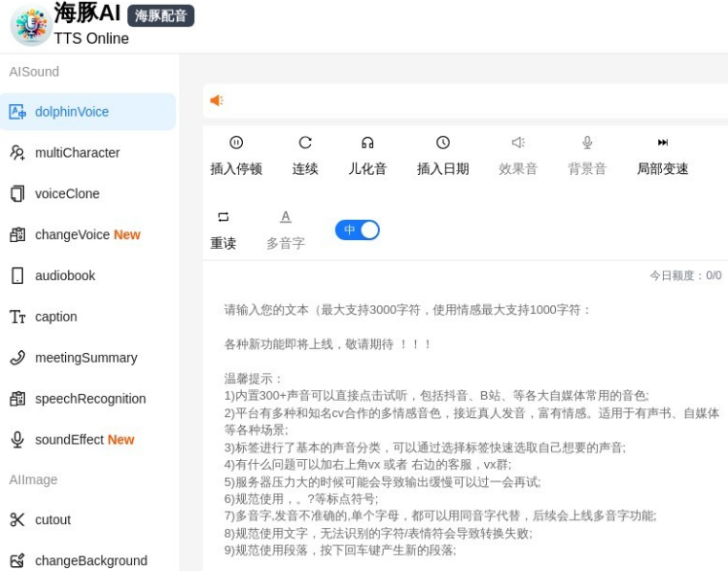Viewport: 728px width, 571px height.
Task: Select voiceClone from the sidebar
Action: coord(67,194)
